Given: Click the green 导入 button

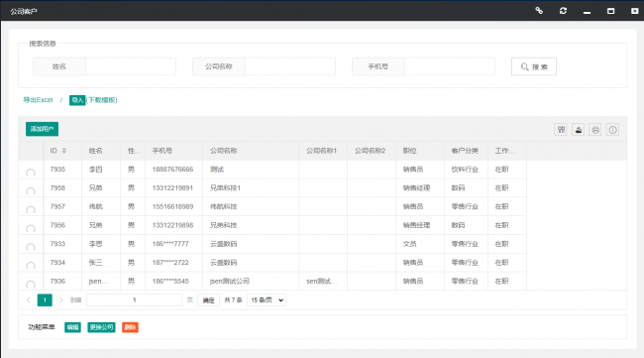Looking at the screenshot, I should point(77,100).
